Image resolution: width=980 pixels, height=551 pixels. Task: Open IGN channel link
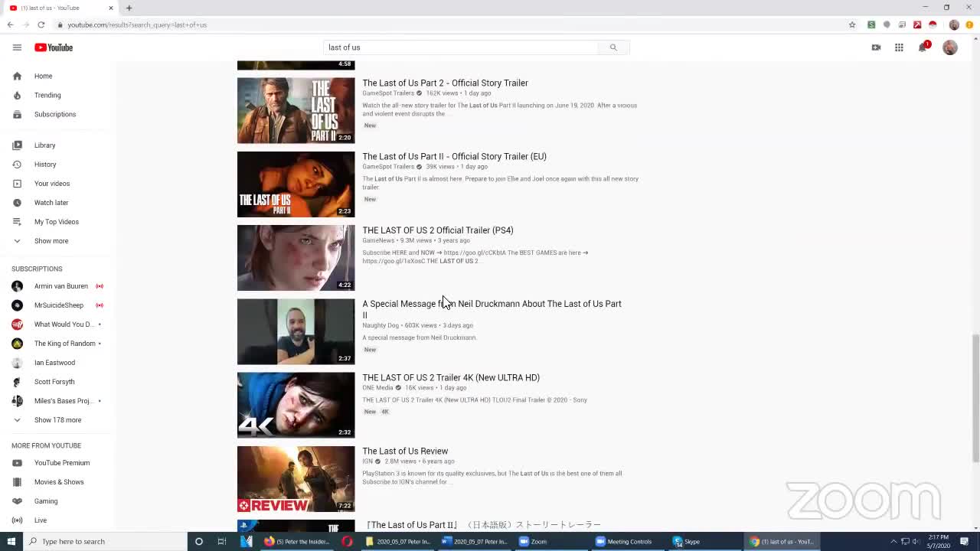(367, 461)
